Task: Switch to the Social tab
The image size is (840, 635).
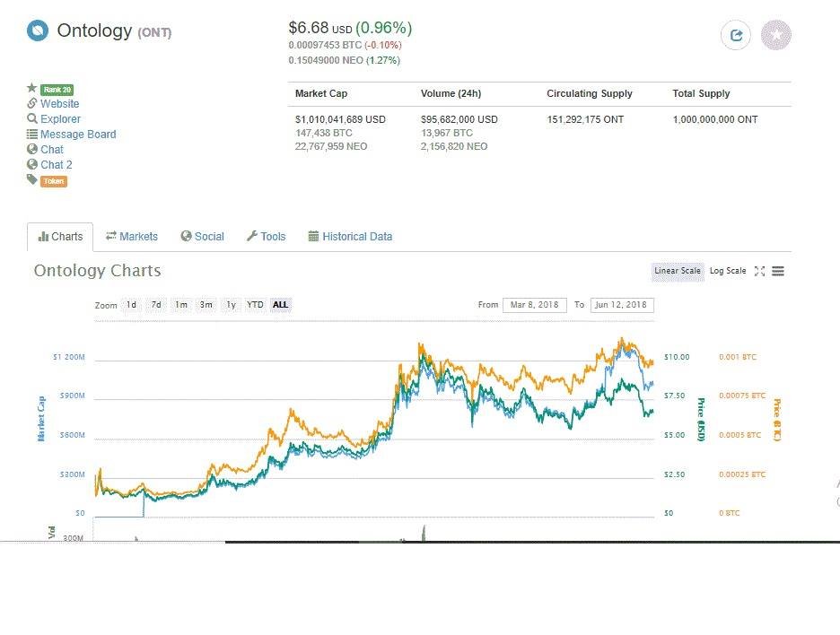Action: point(203,237)
